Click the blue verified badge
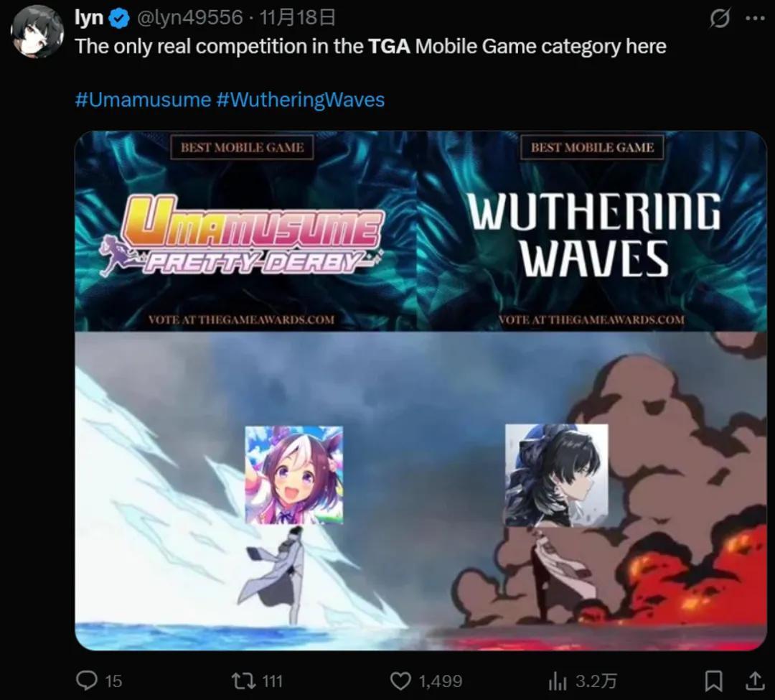This screenshot has width=775, height=700. pos(119,19)
